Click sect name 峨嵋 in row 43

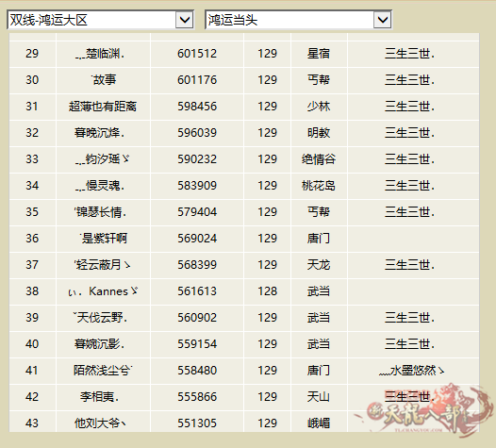tap(319, 423)
